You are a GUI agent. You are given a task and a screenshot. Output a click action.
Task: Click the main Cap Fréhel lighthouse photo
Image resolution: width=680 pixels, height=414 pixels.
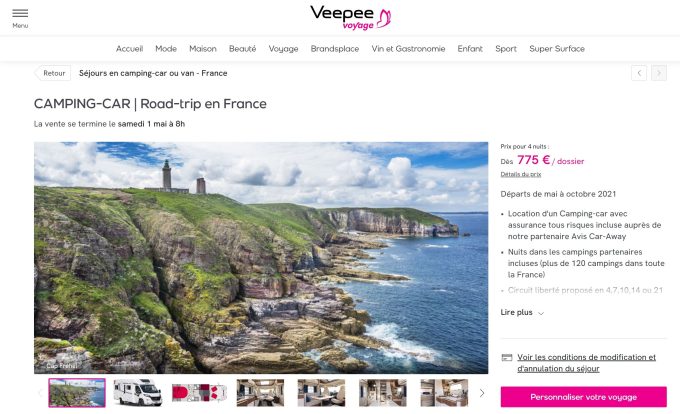pyautogui.click(x=261, y=258)
